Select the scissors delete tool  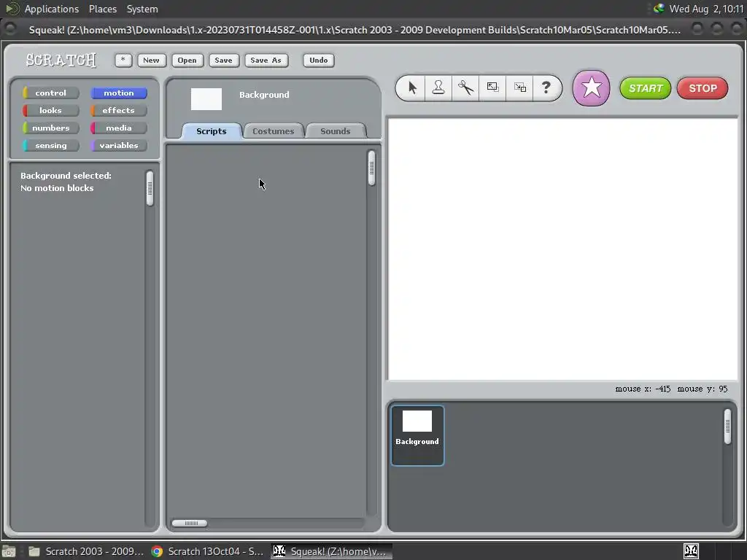pyautogui.click(x=465, y=87)
